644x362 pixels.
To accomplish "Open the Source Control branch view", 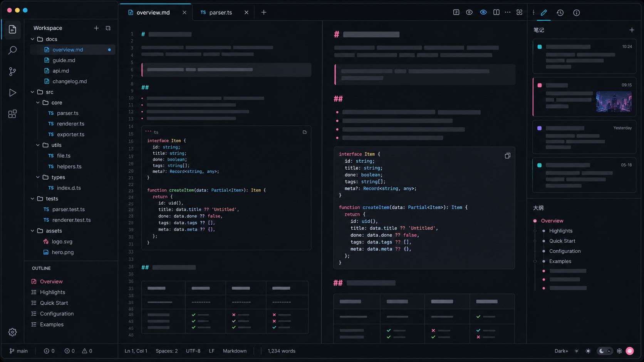I will coord(12,72).
